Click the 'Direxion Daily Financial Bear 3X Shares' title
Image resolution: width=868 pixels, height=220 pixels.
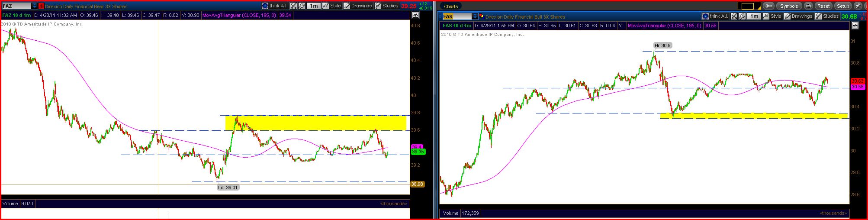[86, 6]
